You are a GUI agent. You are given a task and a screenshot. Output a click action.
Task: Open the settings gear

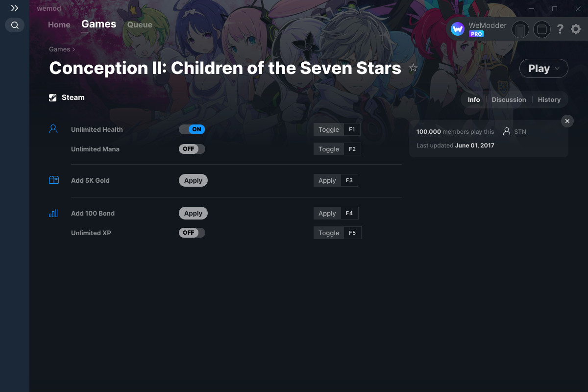[x=575, y=29]
